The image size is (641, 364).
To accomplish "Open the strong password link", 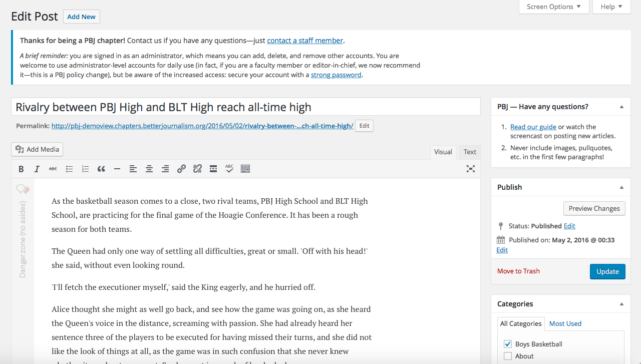I will pyautogui.click(x=336, y=75).
